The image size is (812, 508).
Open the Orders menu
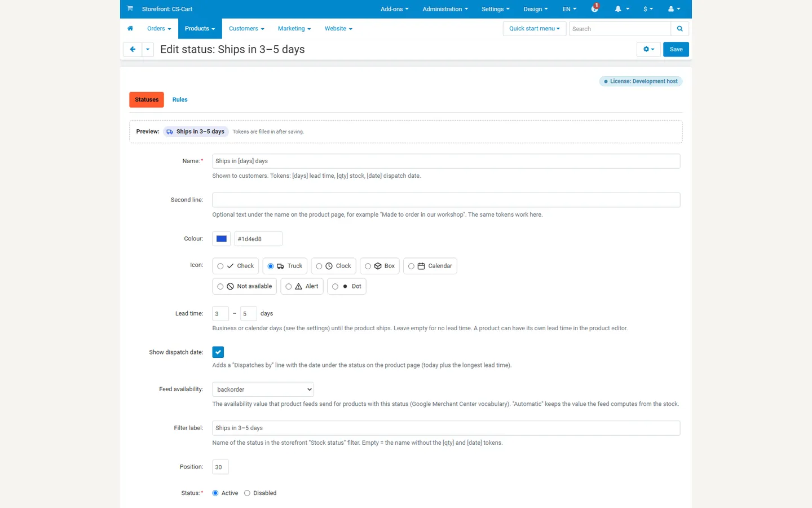tap(159, 29)
